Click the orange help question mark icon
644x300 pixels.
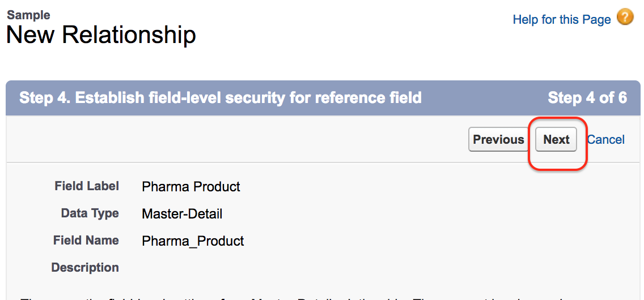coord(625,18)
